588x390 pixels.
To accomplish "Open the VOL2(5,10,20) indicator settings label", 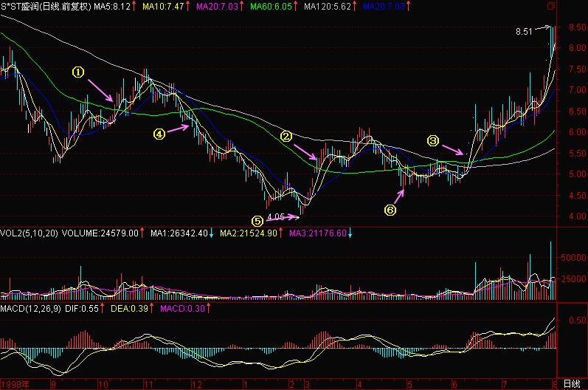I will (30, 233).
